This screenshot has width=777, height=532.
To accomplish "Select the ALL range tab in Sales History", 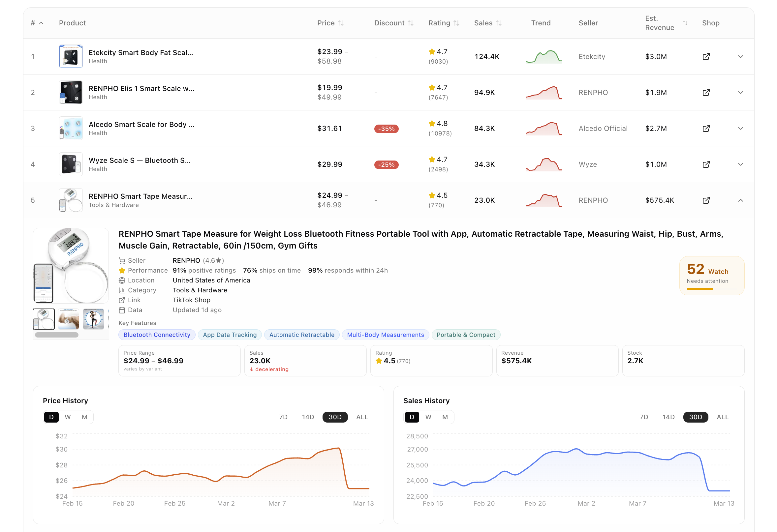I will 723,417.
